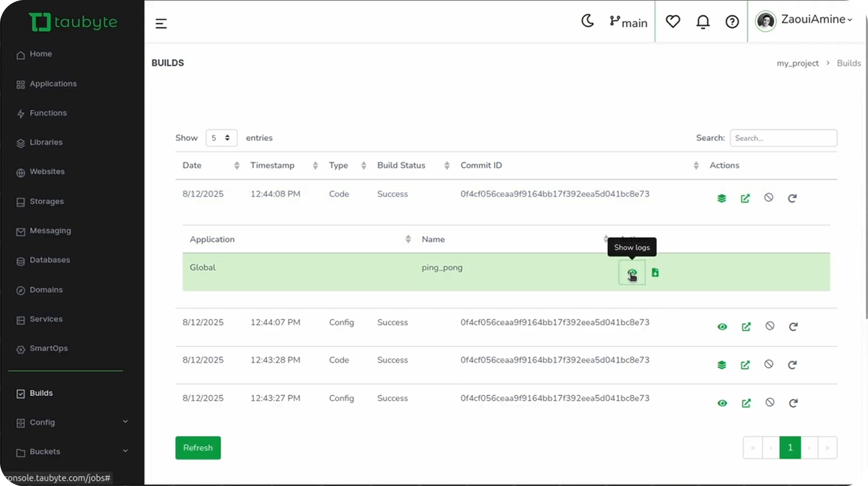868x486 pixels.
Task: View details via eye icon on last Config row
Action: point(722,403)
